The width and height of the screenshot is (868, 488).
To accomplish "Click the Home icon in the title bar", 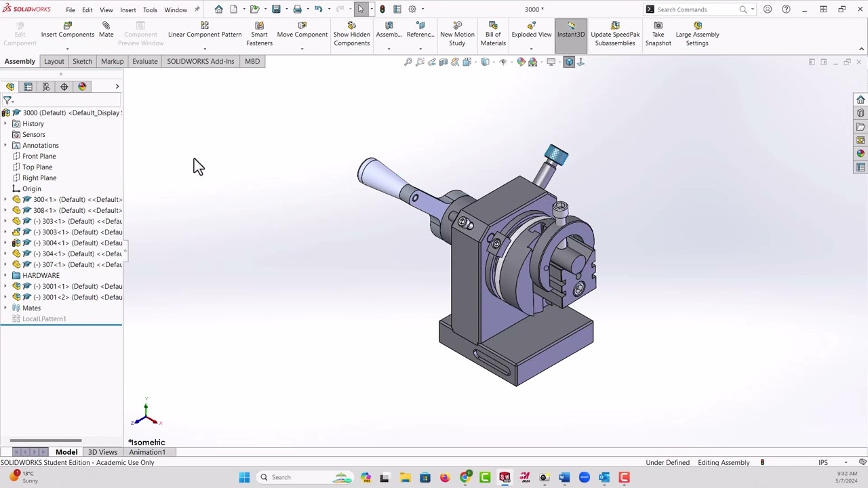I will coord(218,9).
